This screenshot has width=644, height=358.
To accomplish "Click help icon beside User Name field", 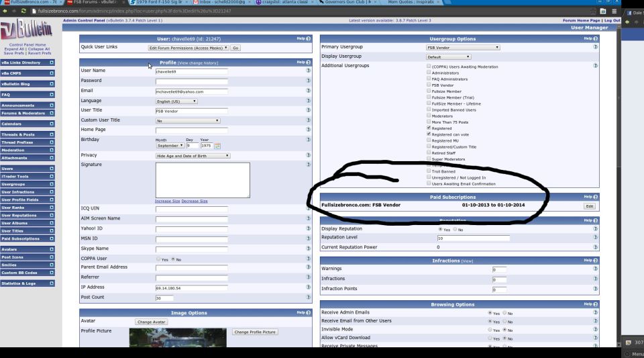I will (308, 71).
